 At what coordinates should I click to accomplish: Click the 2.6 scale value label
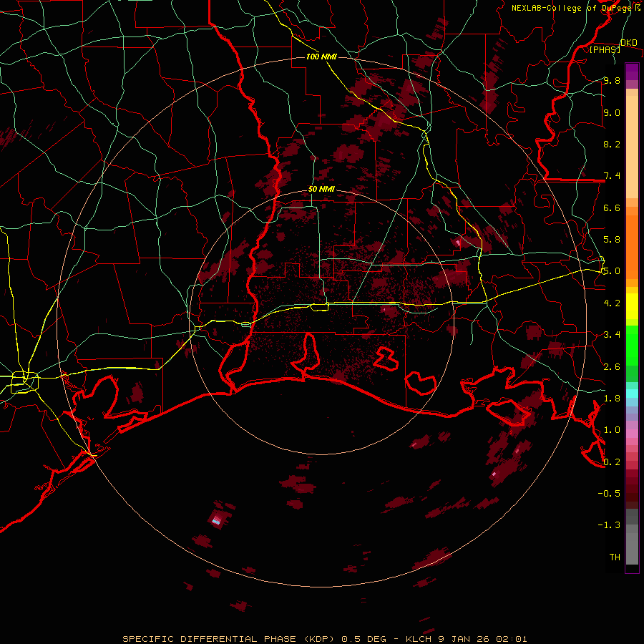612,367
